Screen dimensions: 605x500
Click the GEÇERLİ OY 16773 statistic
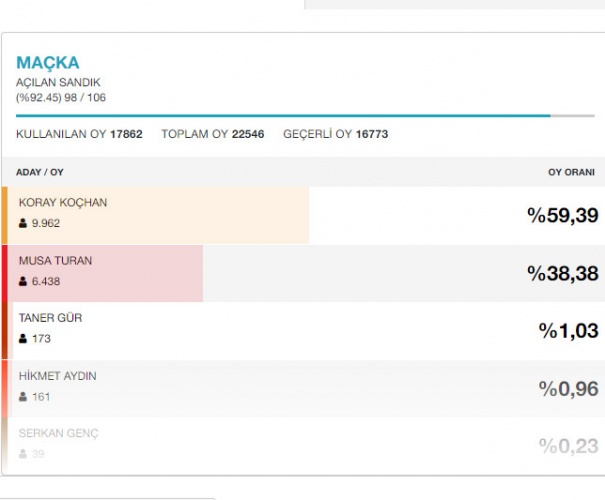(x=335, y=134)
